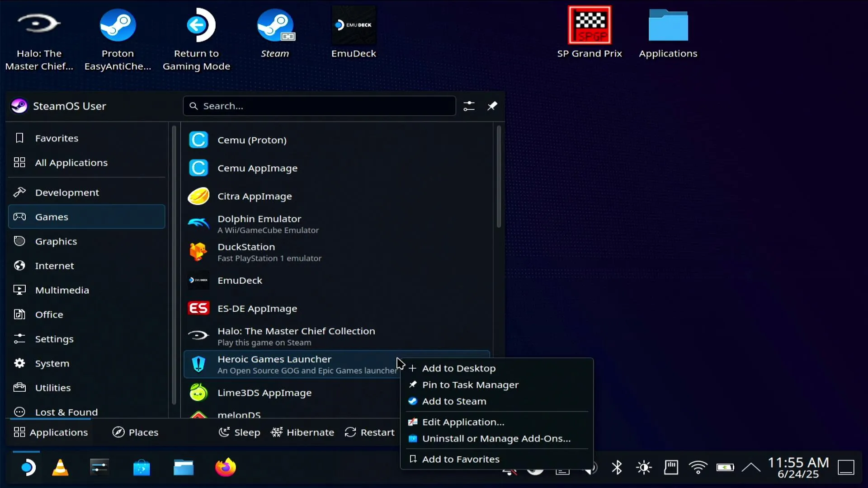The width and height of the screenshot is (868, 488).
Task: Select Favorites category
Action: [87, 138]
